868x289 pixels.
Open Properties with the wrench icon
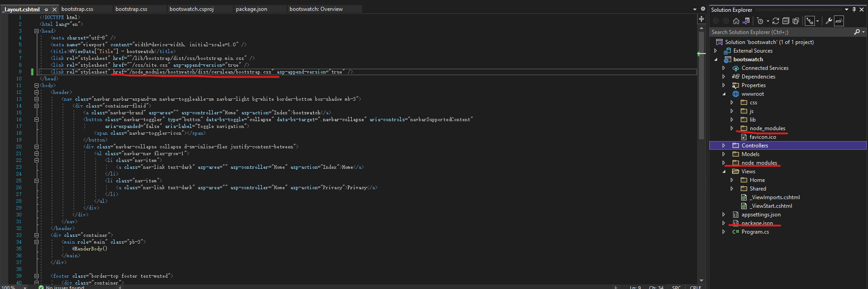click(x=829, y=21)
